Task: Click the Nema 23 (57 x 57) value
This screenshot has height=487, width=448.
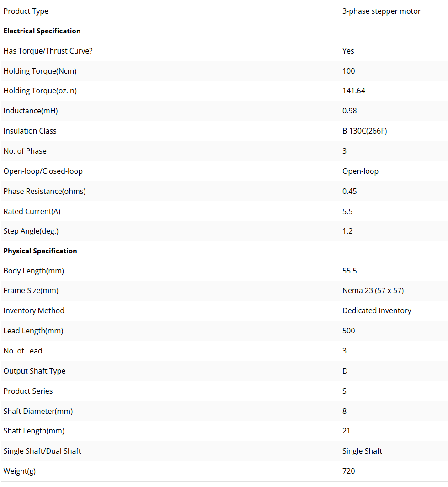Action: (x=373, y=290)
